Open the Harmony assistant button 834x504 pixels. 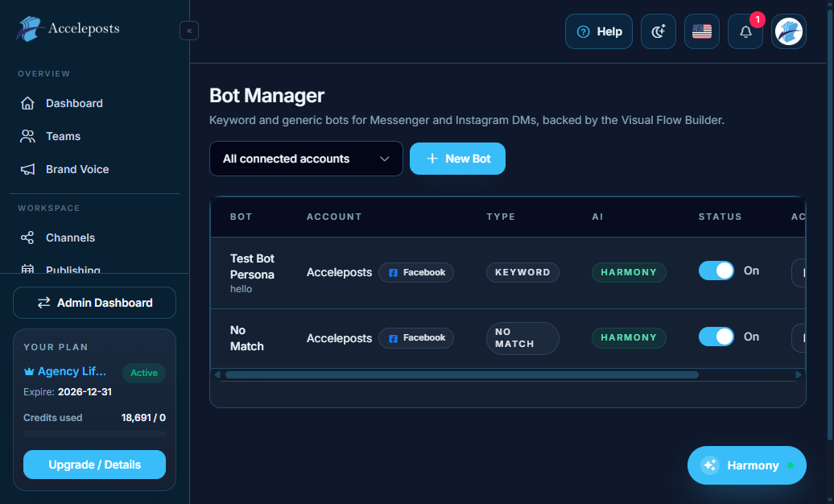pyautogui.click(x=747, y=465)
